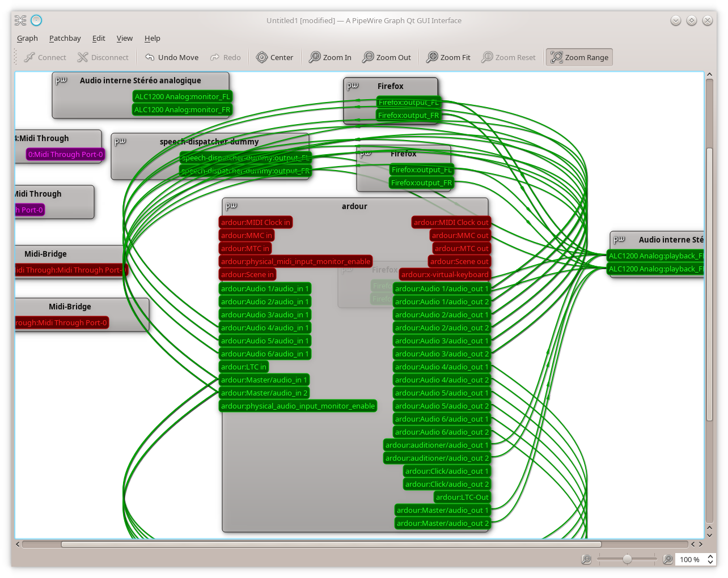Screen dimensions: 728x578
Task: Select the ardour:MMC out port
Action: pyautogui.click(x=460, y=236)
